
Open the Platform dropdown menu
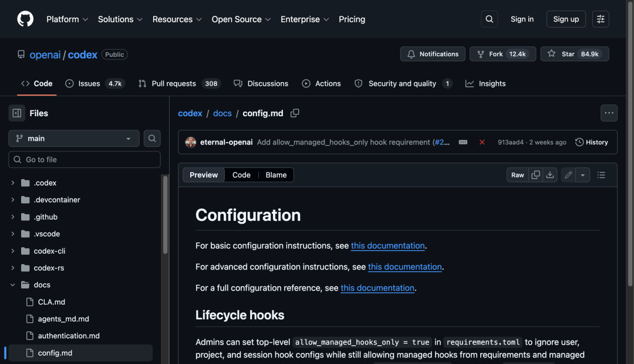(67, 19)
